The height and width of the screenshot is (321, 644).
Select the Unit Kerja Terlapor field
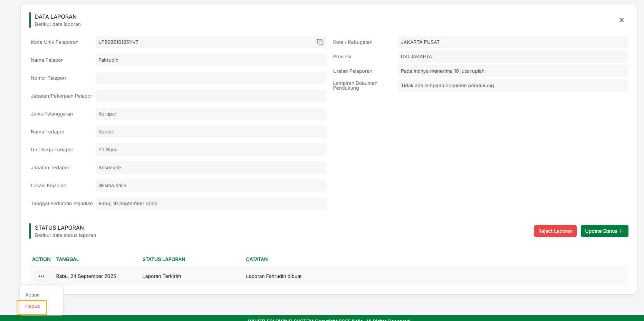[x=211, y=150]
